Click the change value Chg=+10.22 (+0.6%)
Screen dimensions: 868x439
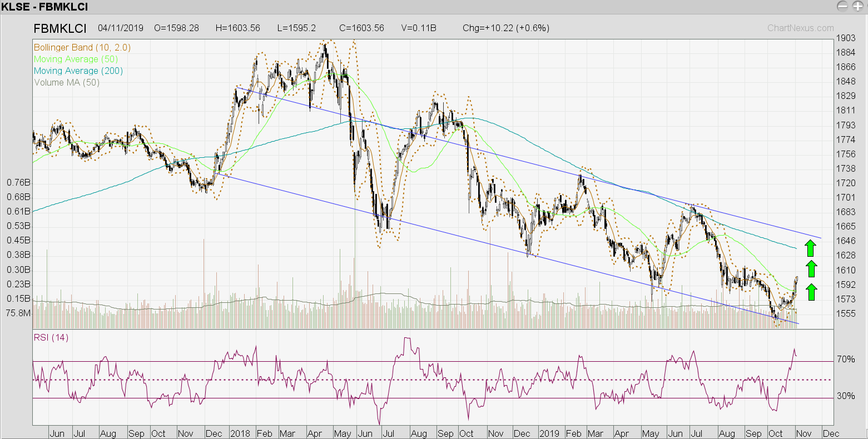pos(506,28)
